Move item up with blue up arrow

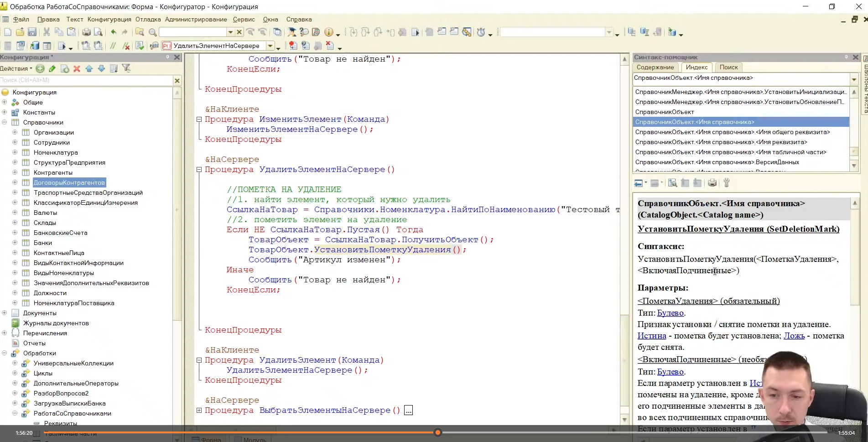(x=89, y=68)
